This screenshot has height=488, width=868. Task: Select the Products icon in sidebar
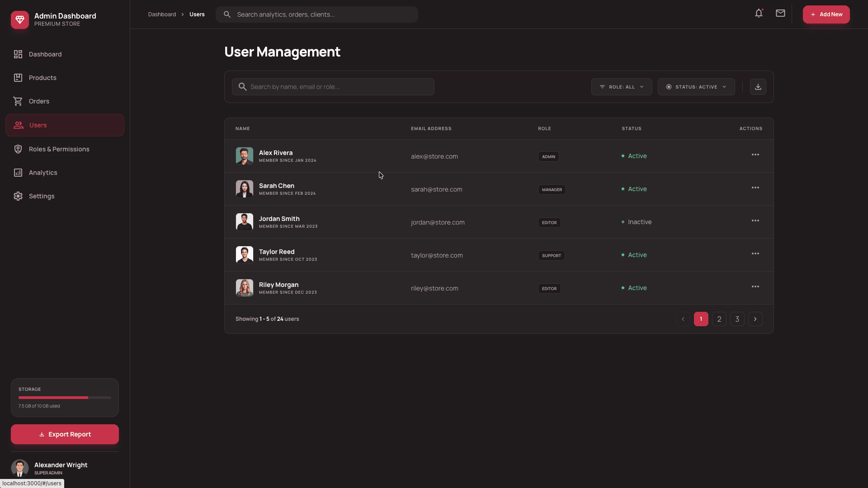pyautogui.click(x=18, y=77)
